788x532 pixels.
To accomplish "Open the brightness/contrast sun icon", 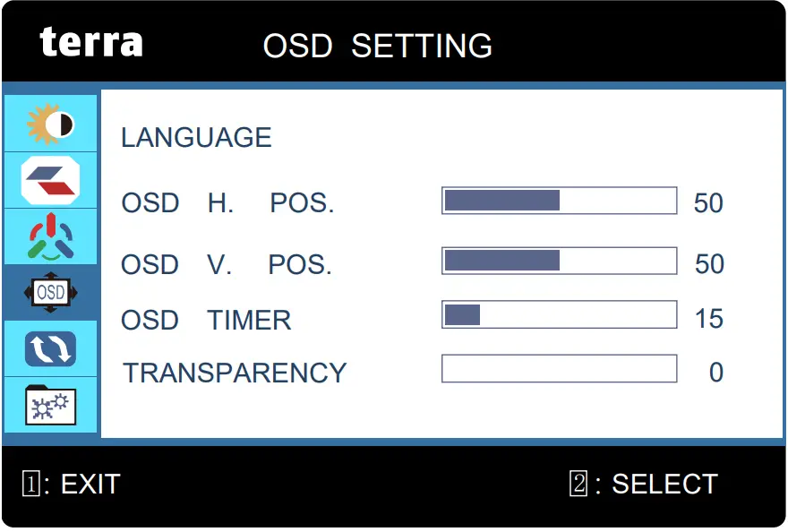I will click(x=50, y=124).
